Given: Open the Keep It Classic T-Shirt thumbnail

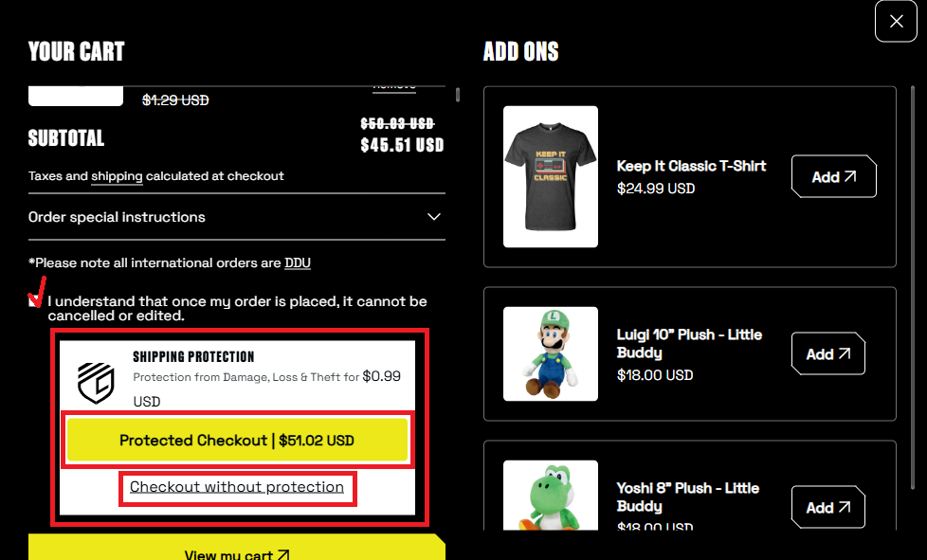Looking at the screenshot, I should point(551,176).
